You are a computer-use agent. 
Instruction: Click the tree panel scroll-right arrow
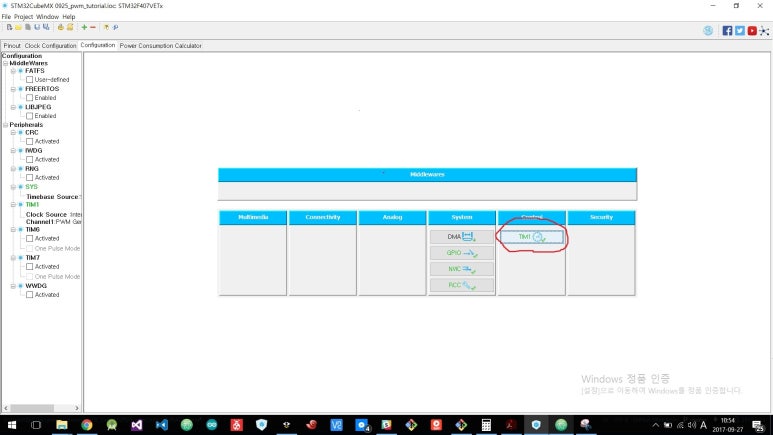click(76, 408)
